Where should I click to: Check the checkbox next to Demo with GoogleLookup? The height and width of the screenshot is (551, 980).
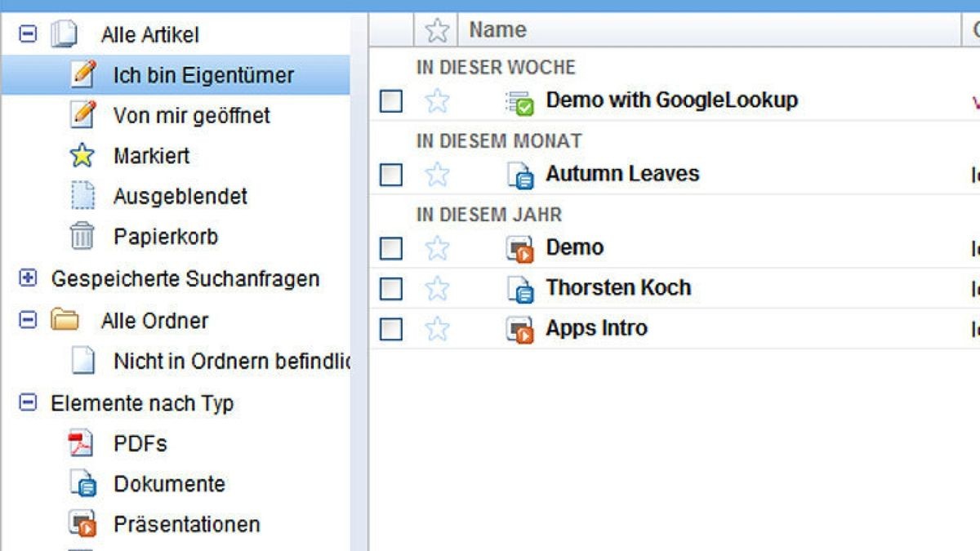tap(391, 100)
